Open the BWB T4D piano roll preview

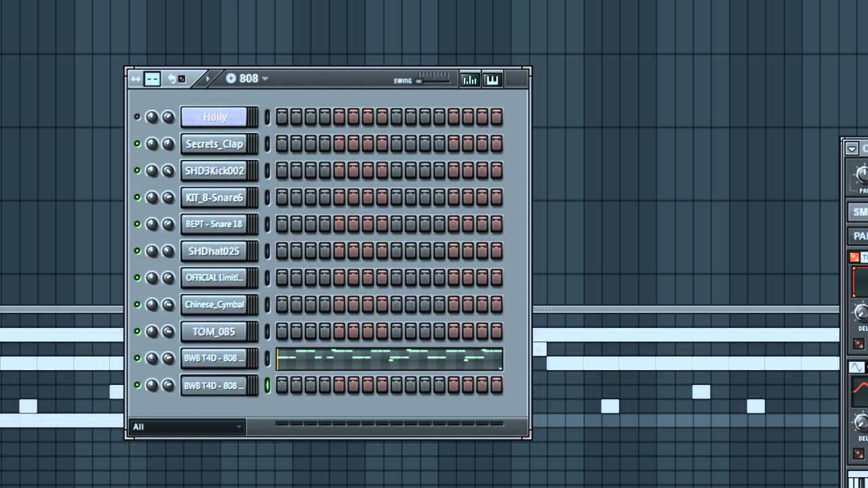click(x=389, y=359)
